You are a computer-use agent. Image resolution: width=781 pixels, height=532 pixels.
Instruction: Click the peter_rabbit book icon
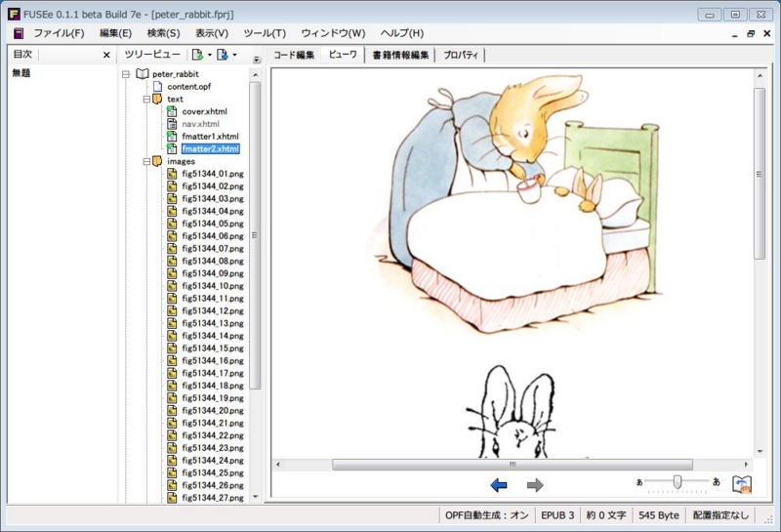click(143, 74)
